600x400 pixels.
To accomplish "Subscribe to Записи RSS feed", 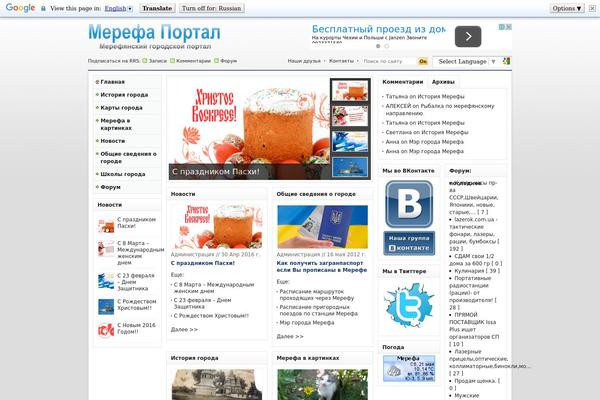I will tap(155, 61).
